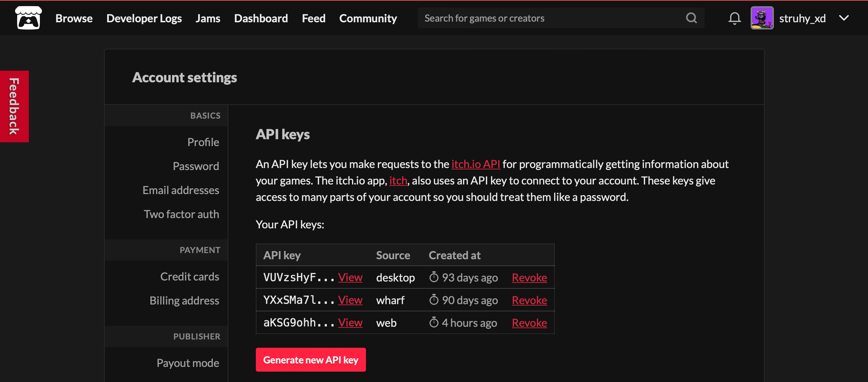Screen dimensions: 868x382
Task: Revoke the web API key
Action: point(529,323)
